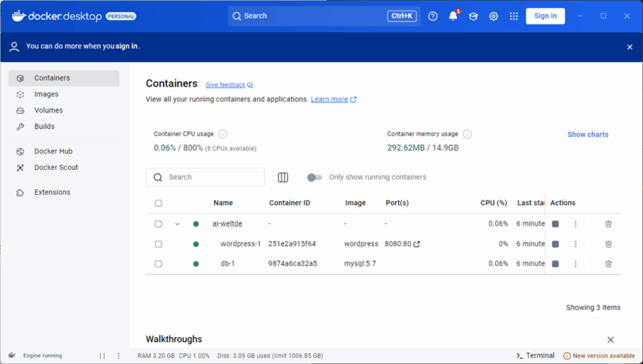
Task: Sort by the CPU (%) column header
Action: (494, 203)
